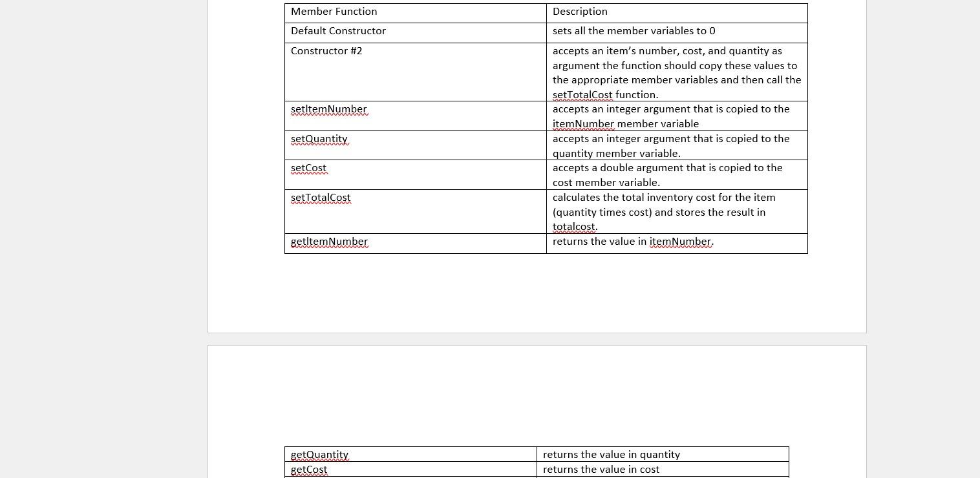Screen dimensions: 980x478
Task: Select the 'setCost' table cell
Action: (x=308, y=168)
